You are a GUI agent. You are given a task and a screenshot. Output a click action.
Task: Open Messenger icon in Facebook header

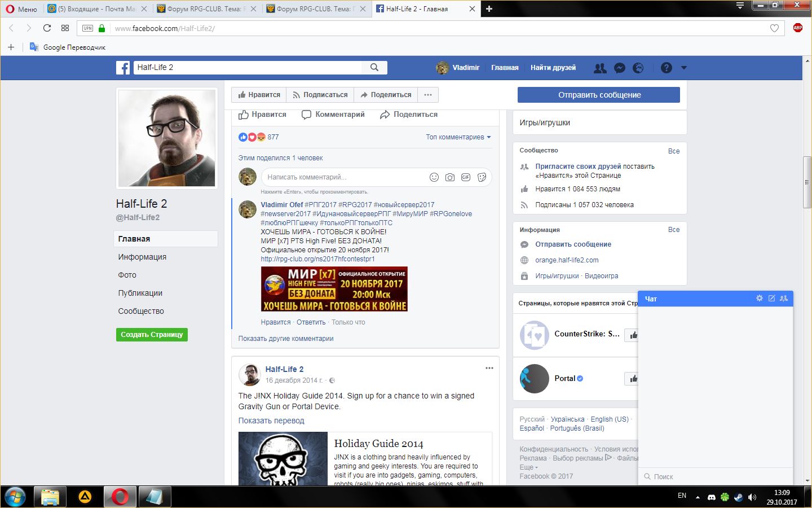(619, 68)
